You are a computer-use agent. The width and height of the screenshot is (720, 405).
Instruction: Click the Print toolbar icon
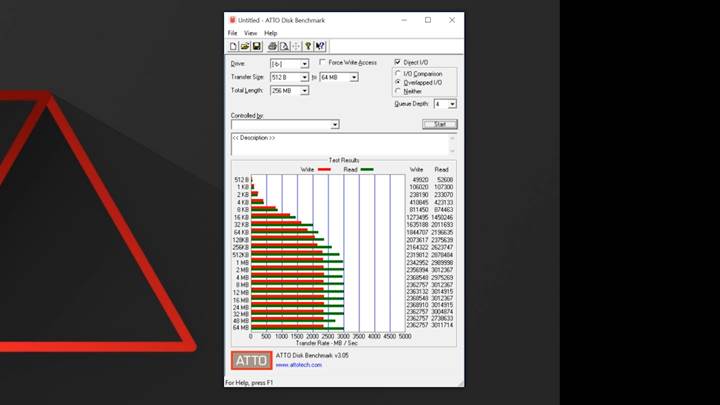(272, 46)
